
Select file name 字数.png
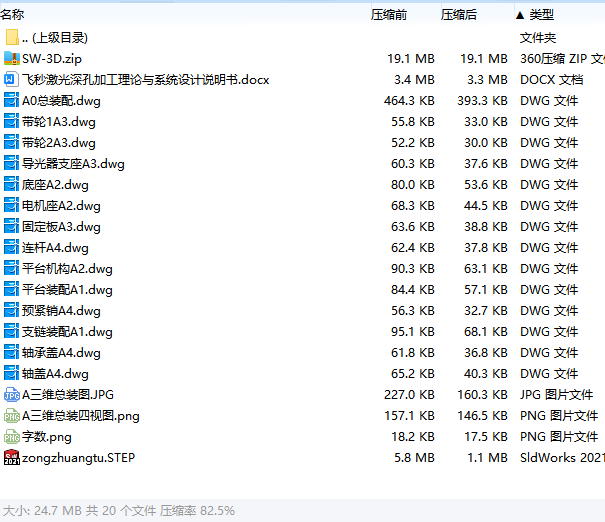pyautogui.click(x=47, y=436)
